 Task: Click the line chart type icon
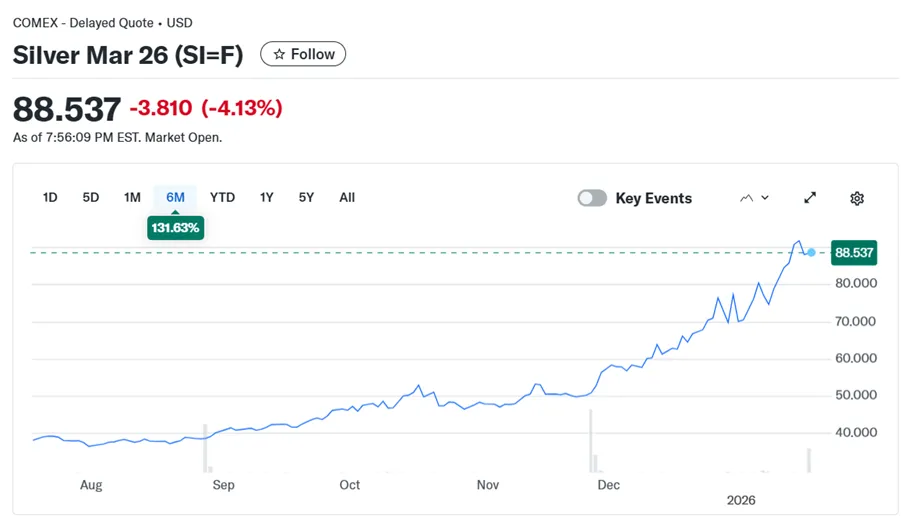click(746, 198)
